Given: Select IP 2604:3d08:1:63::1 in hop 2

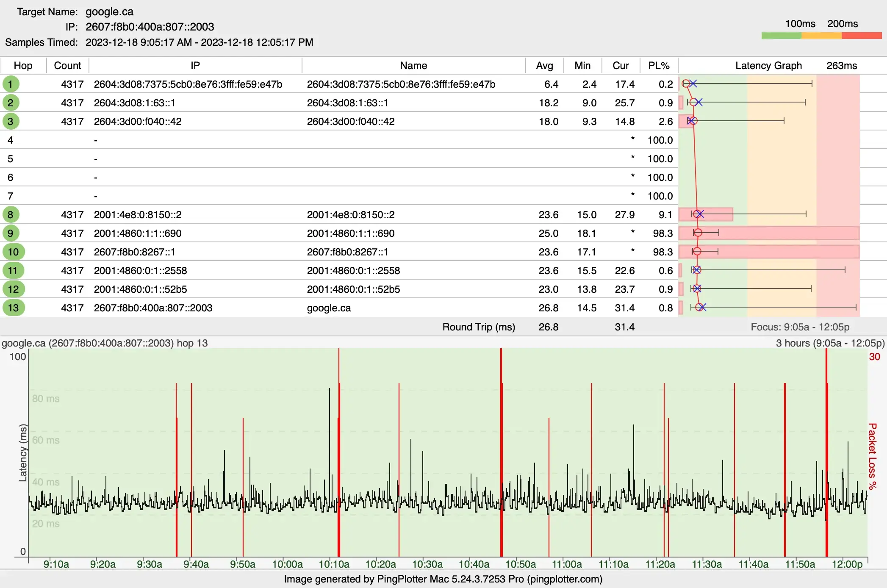Looking at the screenshot, I should tap(134, 103).
